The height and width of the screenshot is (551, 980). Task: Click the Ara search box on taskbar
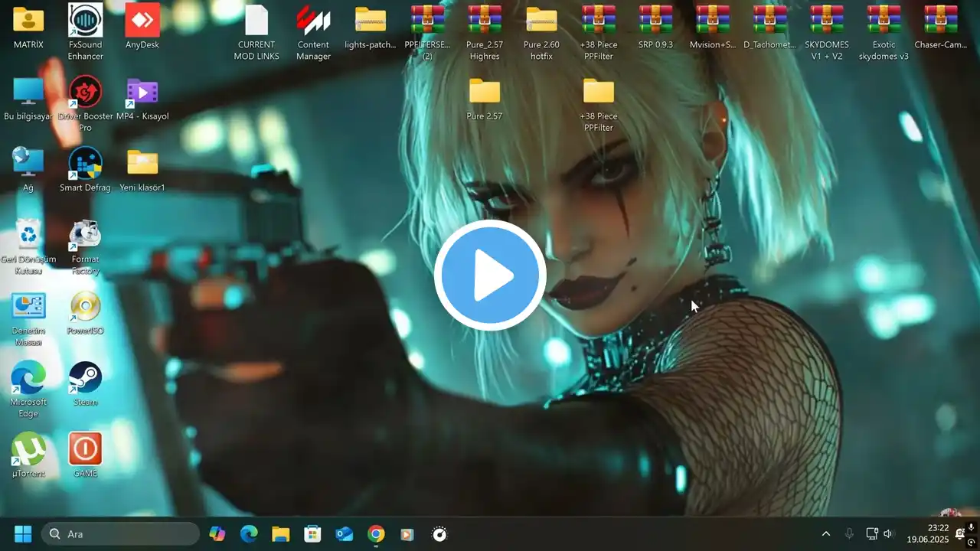point(120,534)
